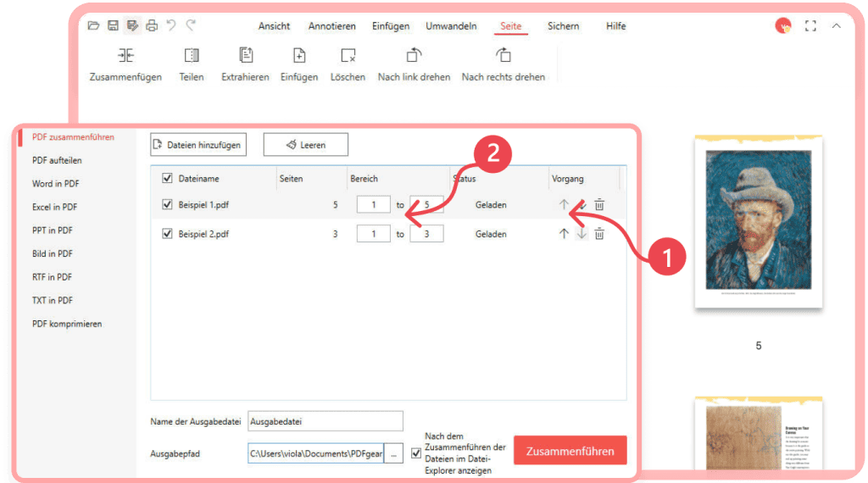
Task: Open the Ansicht menu tab
Action: click(x=274, y=26)
